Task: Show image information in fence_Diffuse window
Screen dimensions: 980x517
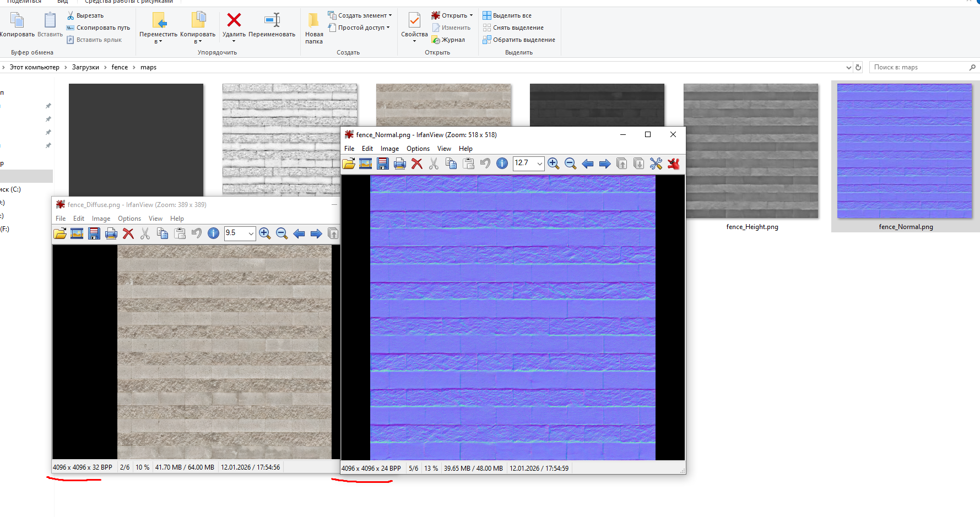Action: point(214,233)
